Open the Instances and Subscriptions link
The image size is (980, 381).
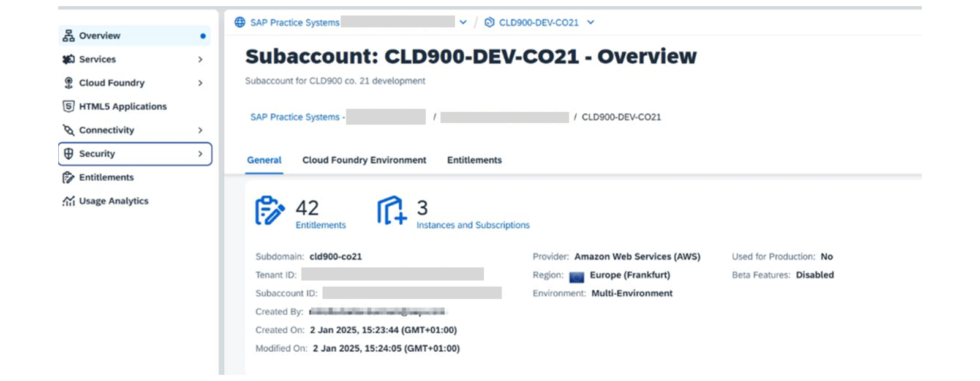point(473,225)
